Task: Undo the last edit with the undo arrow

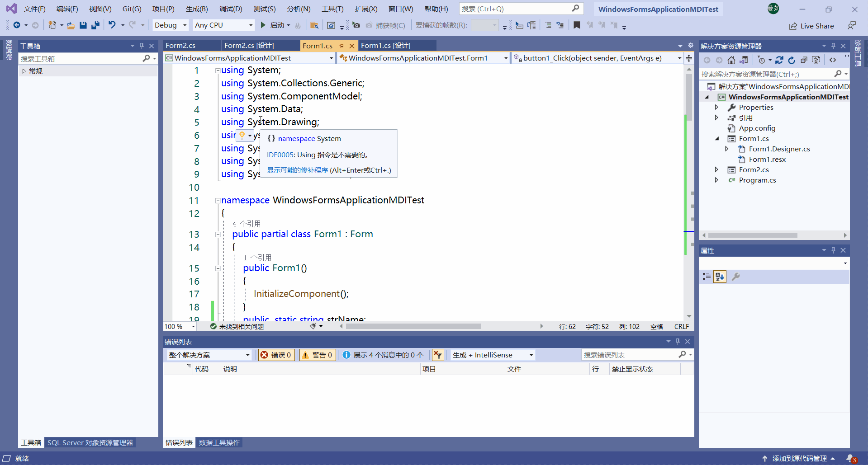Action: click(x=112, y=25)
